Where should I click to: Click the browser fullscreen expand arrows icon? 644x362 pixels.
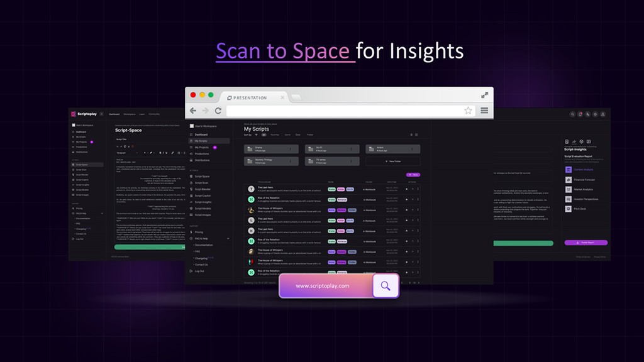coord(485,96)
